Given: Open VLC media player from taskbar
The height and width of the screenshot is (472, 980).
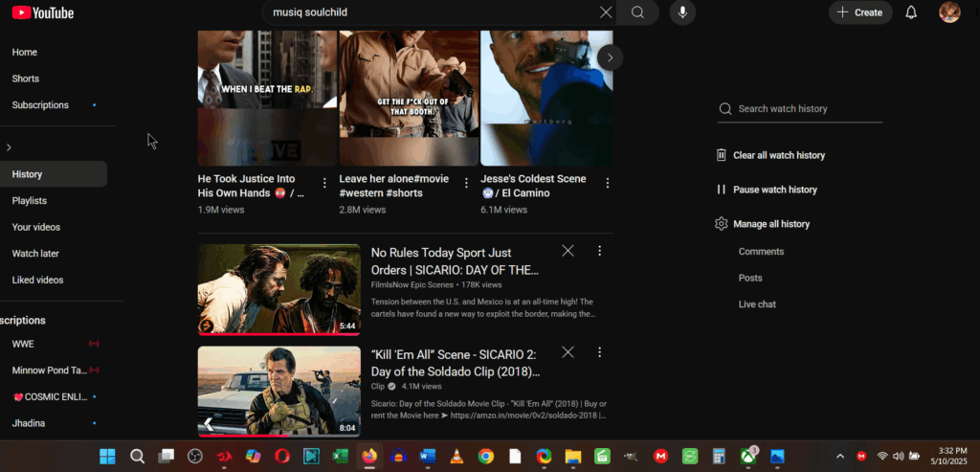Looking at the screenshot, I should (457, 457).
